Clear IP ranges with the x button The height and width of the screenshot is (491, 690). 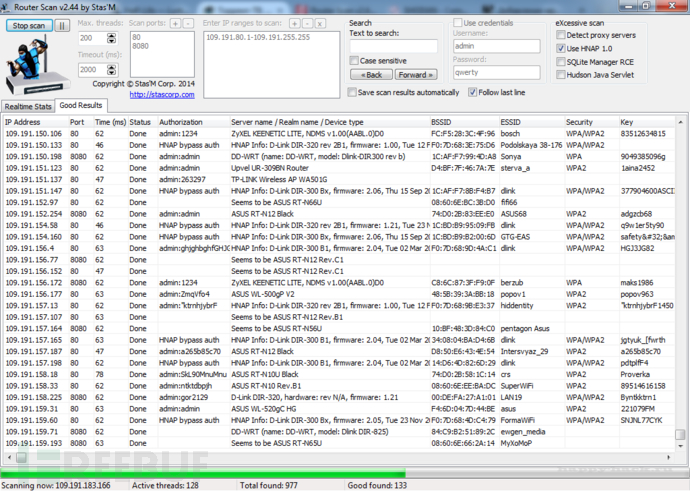(320, 23)
